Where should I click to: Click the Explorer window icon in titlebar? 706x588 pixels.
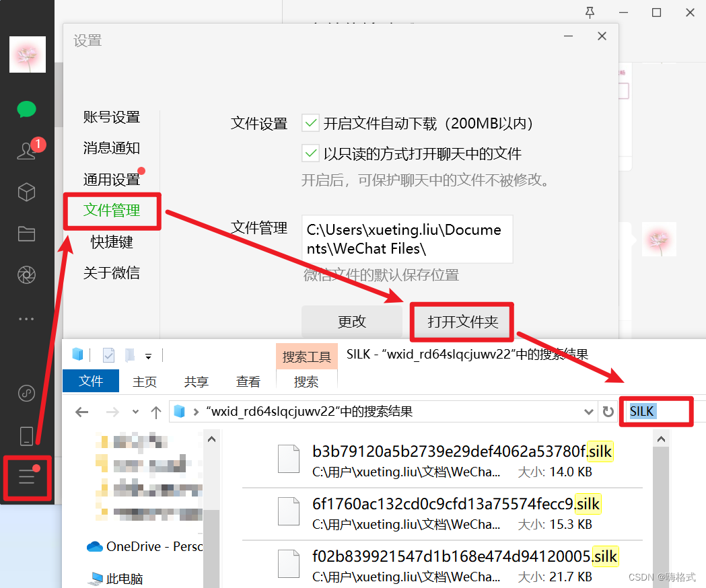(78, 355)
